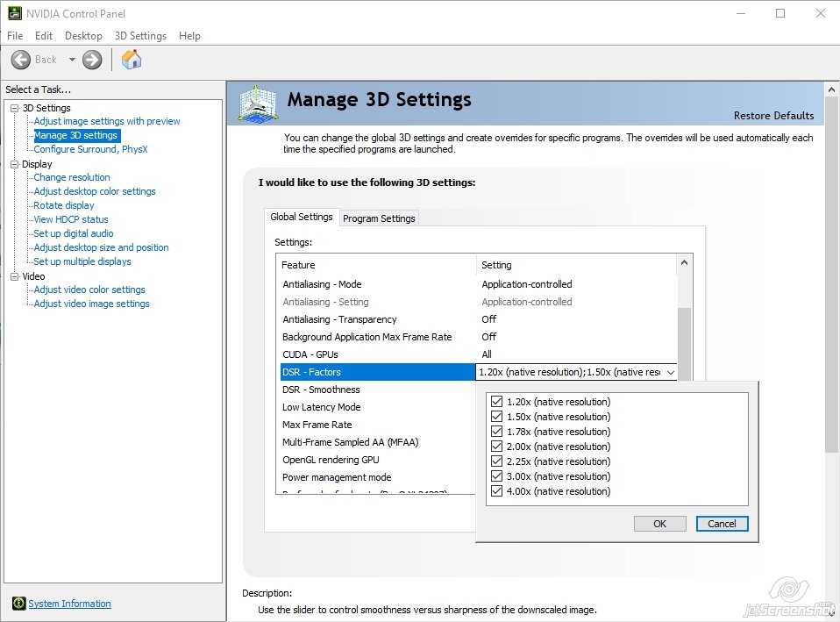The height and width of the screenshot is (622, 840).
Task: Click the Forward arrow toolbar icon
Action: point(92,60)
